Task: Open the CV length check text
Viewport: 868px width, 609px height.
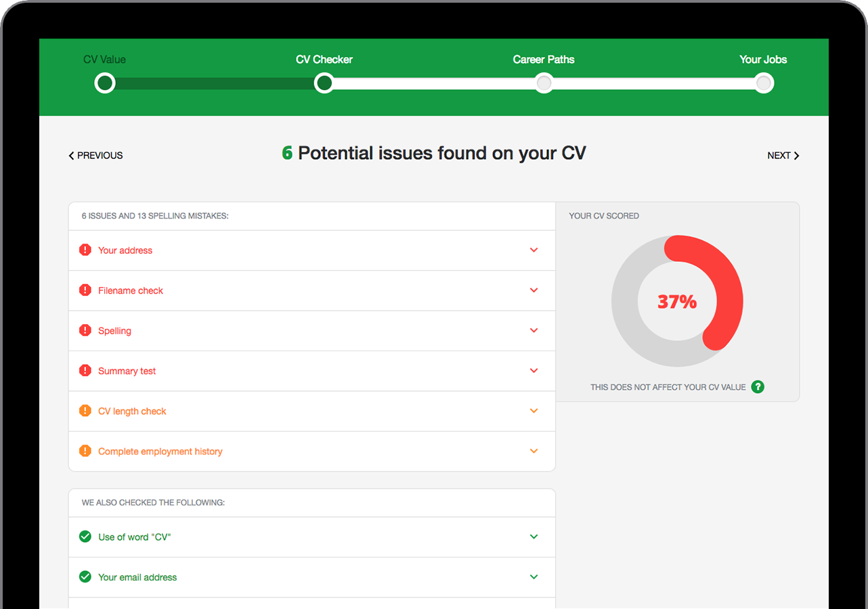Action: (x=132, y=411)
